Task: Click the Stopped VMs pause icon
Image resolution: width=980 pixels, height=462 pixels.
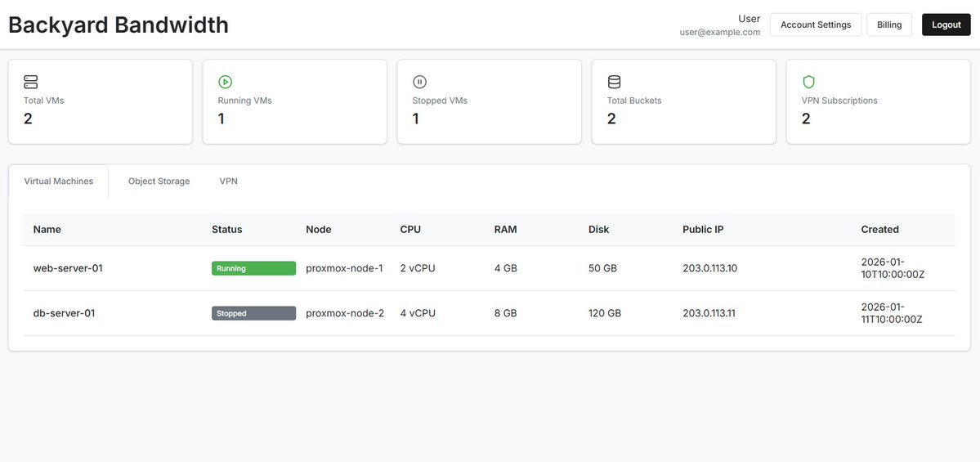Action: point(419,82)
